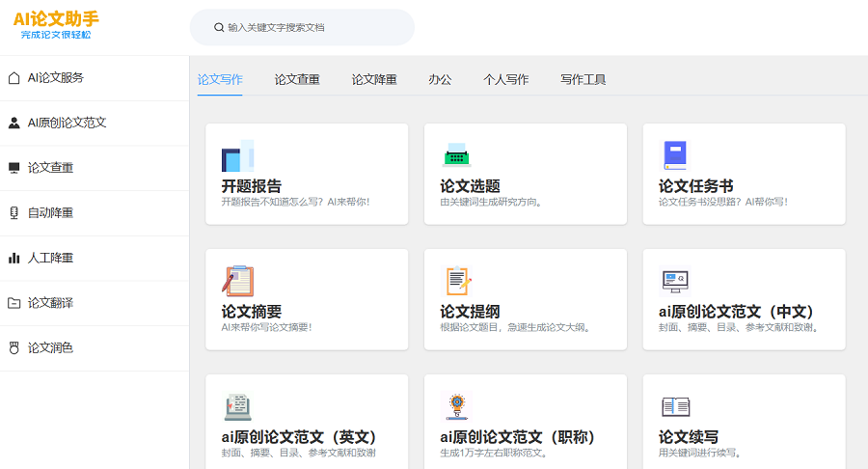Click the mouse icon beside 论文润色
The height and width of the screenshot is (469, 868).
tap(14, 347)
